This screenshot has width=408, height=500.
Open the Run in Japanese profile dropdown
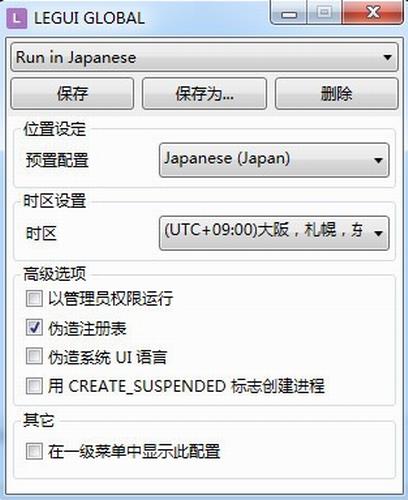pos(204,57)
